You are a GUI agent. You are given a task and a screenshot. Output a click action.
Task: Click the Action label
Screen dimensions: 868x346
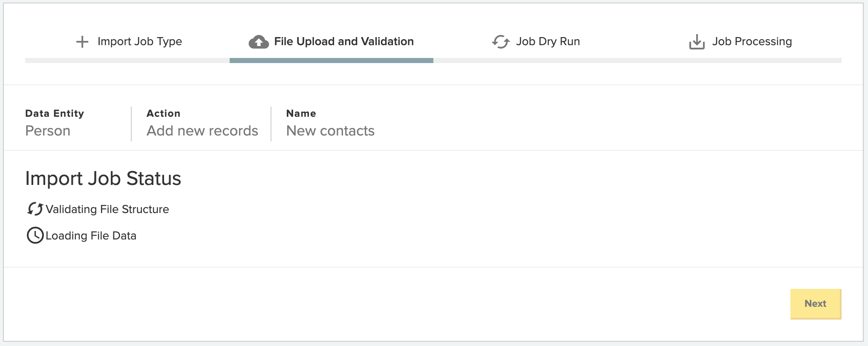(164, 113)
